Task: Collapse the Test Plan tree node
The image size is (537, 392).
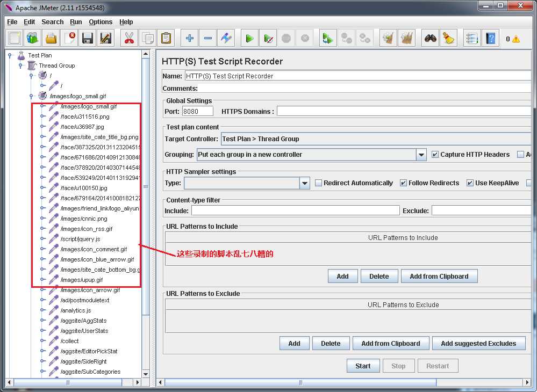Action: coord(10,55)
